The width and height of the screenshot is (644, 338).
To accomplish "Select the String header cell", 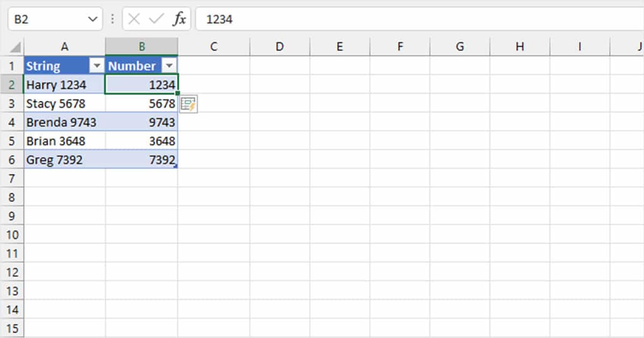I will pyautogui.click(x=54, y=65).
